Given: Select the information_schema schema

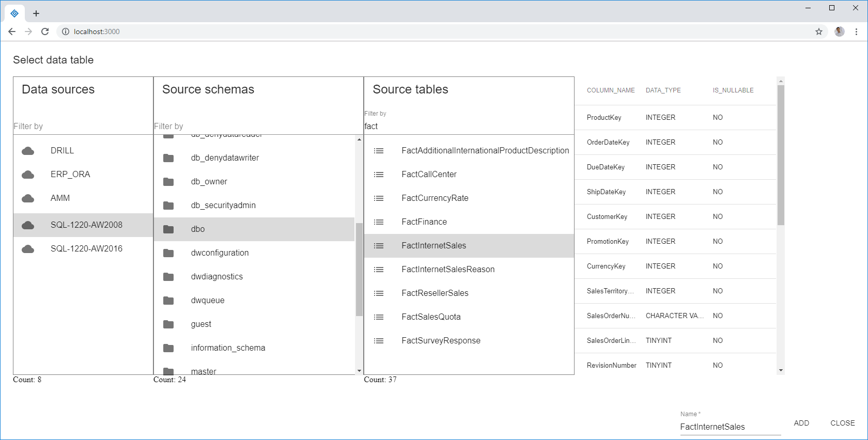Looking at the screenshot, I should click(228, 348).
